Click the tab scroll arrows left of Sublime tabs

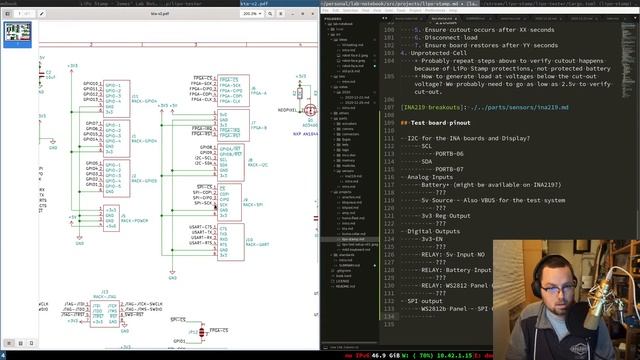384,18
